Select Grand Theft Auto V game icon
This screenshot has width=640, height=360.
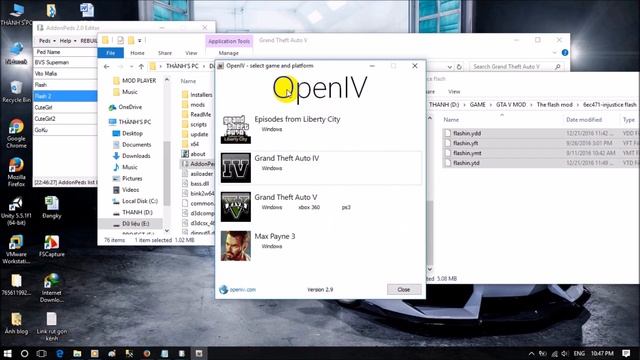tap(236, 207)
